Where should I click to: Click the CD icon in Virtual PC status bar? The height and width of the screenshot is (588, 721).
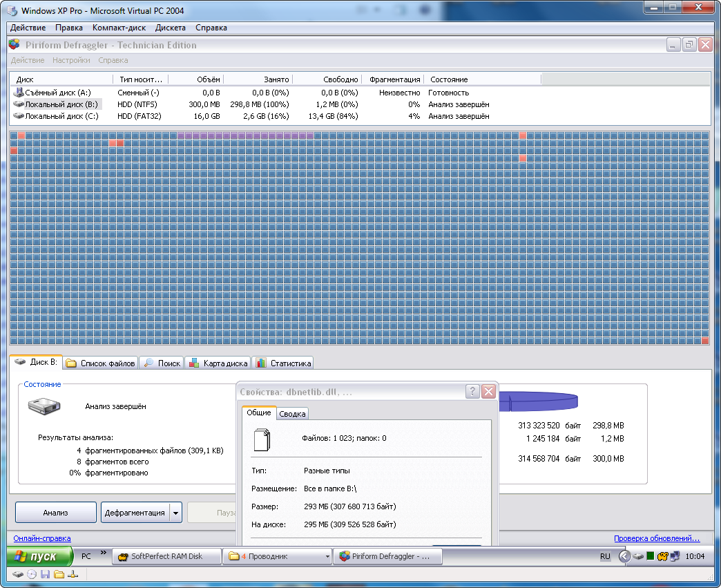click(32, 574)
